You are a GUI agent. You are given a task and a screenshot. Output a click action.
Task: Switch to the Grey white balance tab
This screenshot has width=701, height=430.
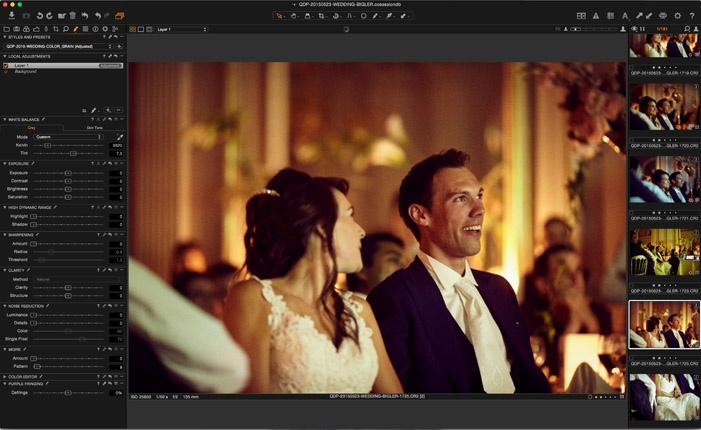tap(31, 128)
